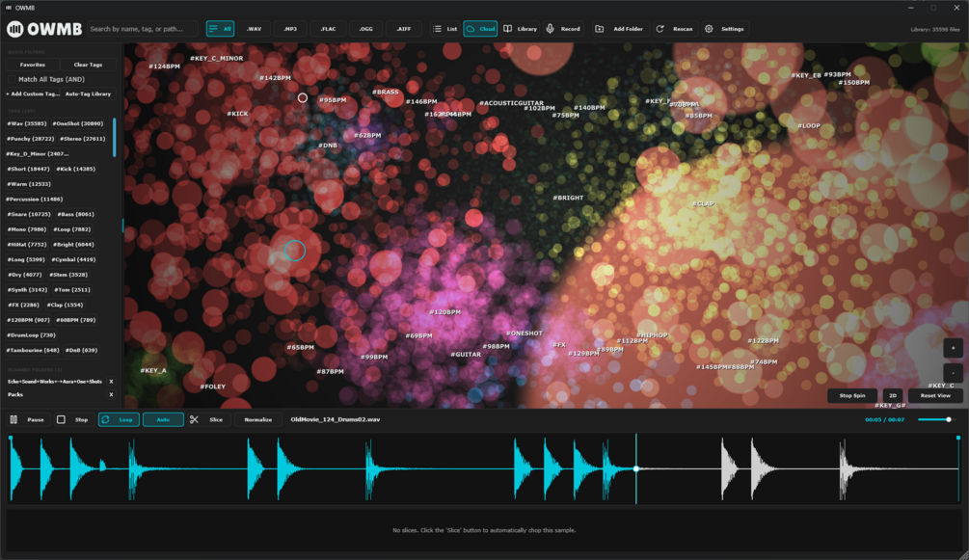Click the waveform loop end handle
This screenshot has width=969, height=560.
pyautogui.click(x=958, y=438)
